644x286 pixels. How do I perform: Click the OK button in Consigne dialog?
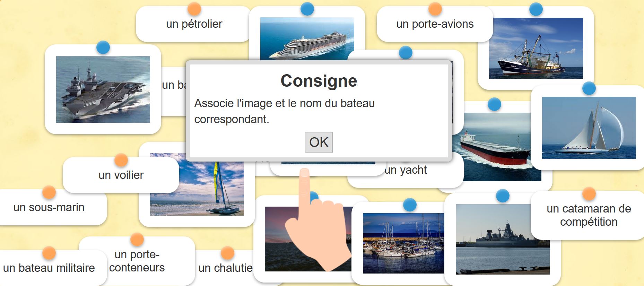(319, 142)
